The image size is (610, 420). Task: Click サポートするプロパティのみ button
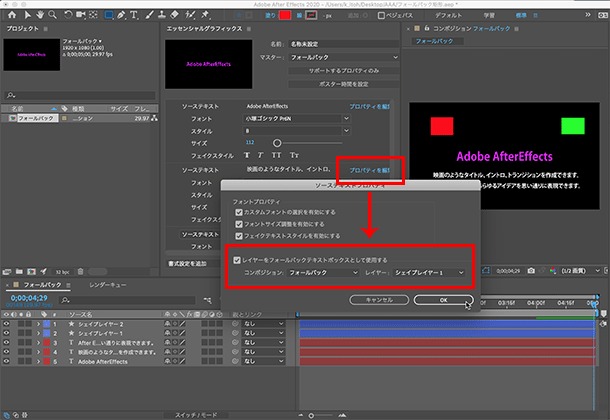click(344, 71)
